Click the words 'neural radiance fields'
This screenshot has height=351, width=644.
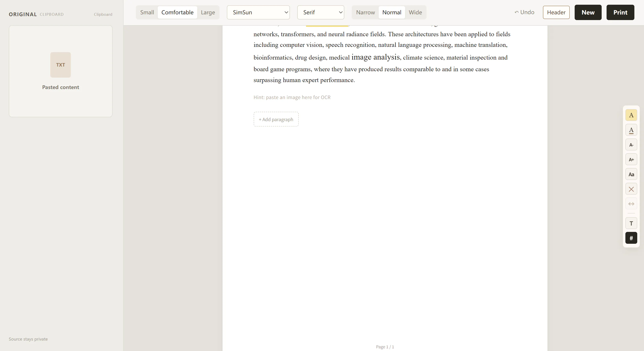click(x=357, y=34)
